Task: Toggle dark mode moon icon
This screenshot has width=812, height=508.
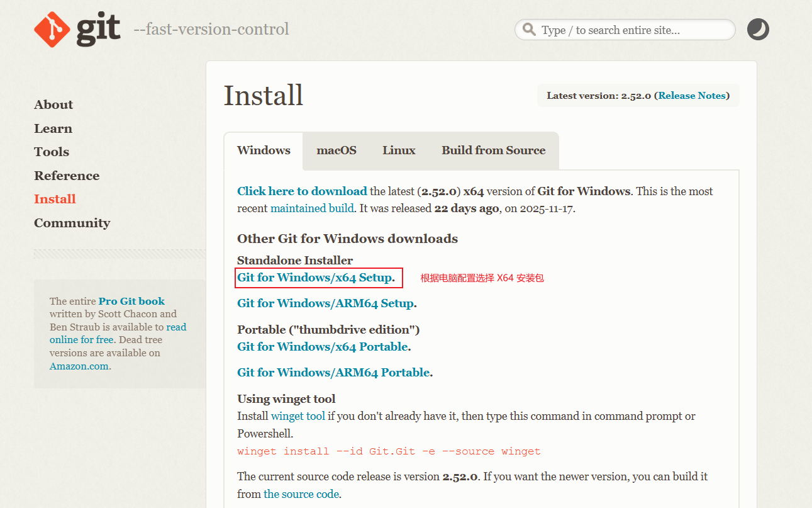Action: coord(758,30)
